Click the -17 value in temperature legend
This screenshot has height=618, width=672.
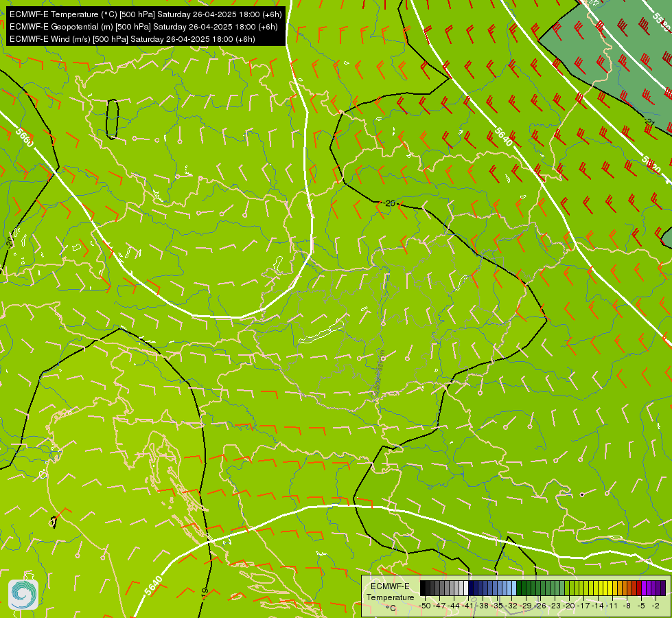tap(583, 606)
